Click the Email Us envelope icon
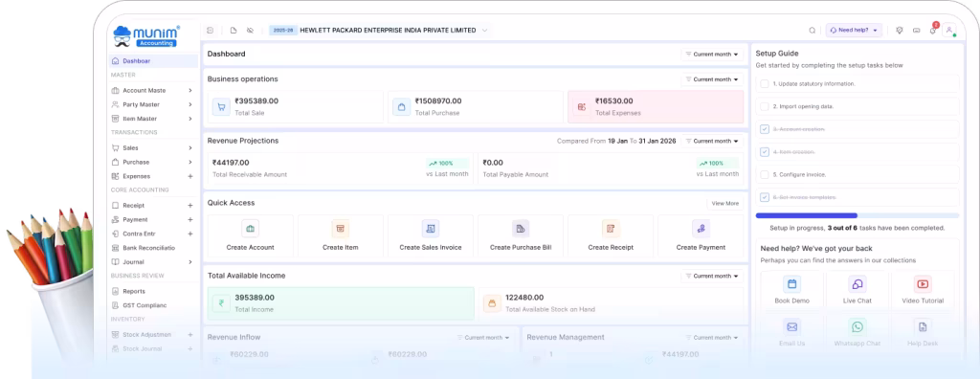Viewport: 980px width, 379px height. click(791, 326)
